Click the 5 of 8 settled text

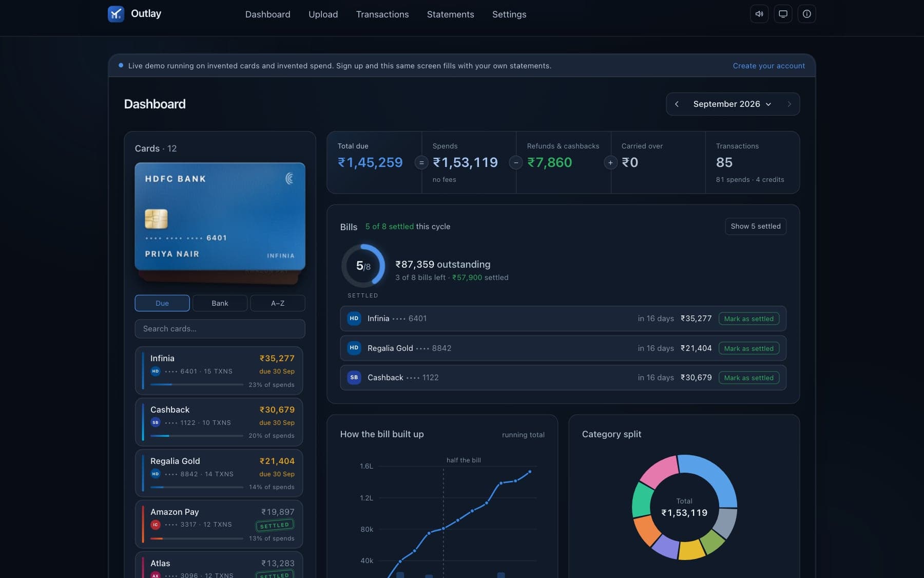tap(389, 227)
